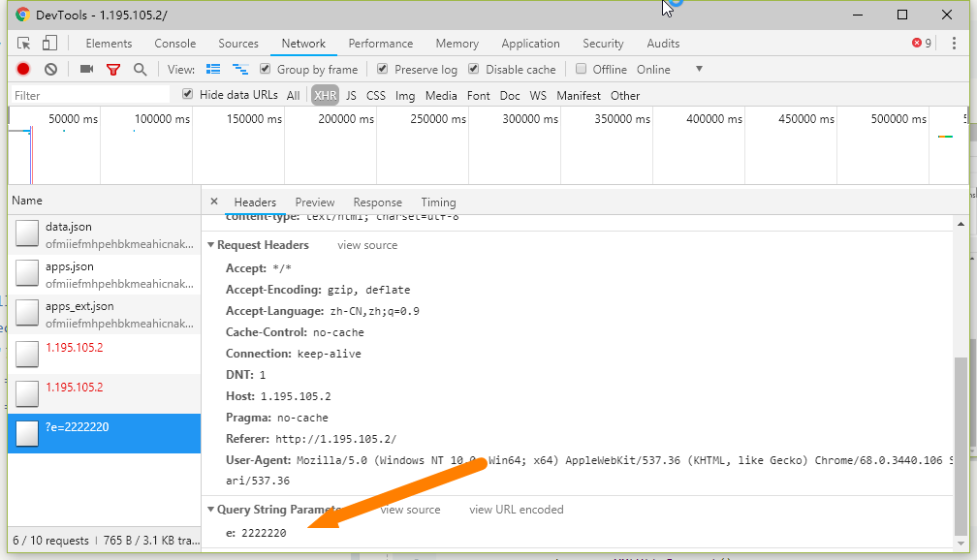Click the headers pane vertical scrollbar thumb
The width and height of the screenshot is (977, 560).
[x=961, y=446]
